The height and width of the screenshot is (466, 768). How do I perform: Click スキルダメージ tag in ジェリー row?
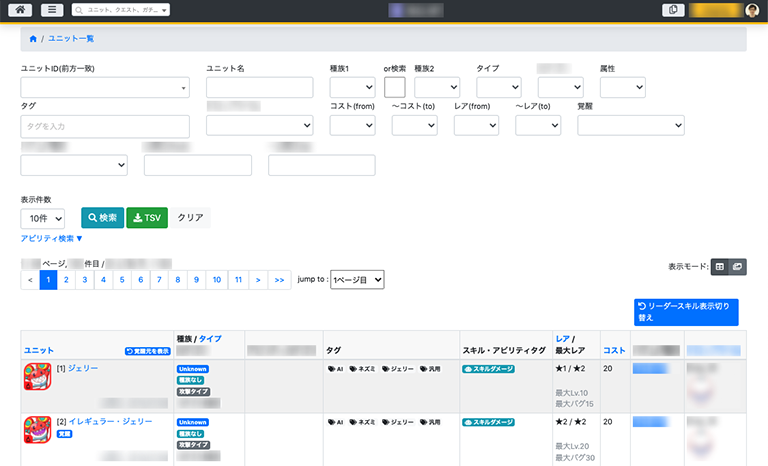point(488,369)
